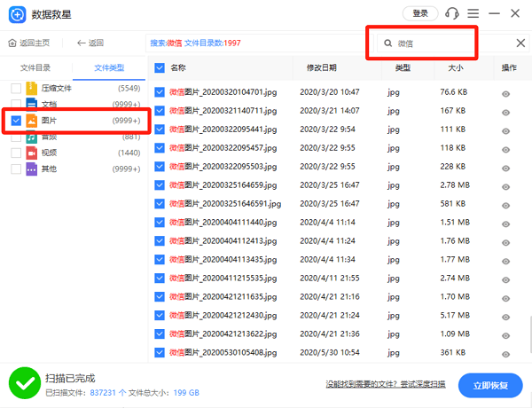Open the hamburger menu in title bar
The width and height of the screenshot is (532, 408).
pos(473,14)
